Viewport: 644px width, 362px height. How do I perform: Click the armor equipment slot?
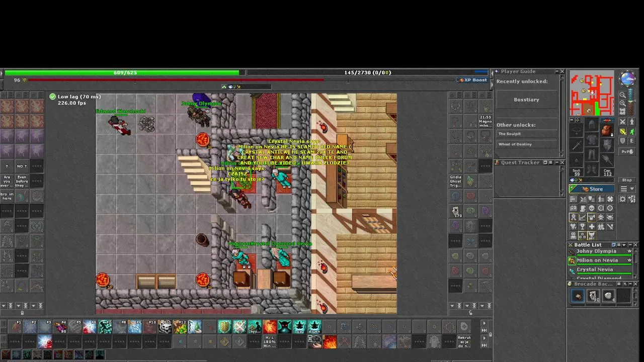592,140
